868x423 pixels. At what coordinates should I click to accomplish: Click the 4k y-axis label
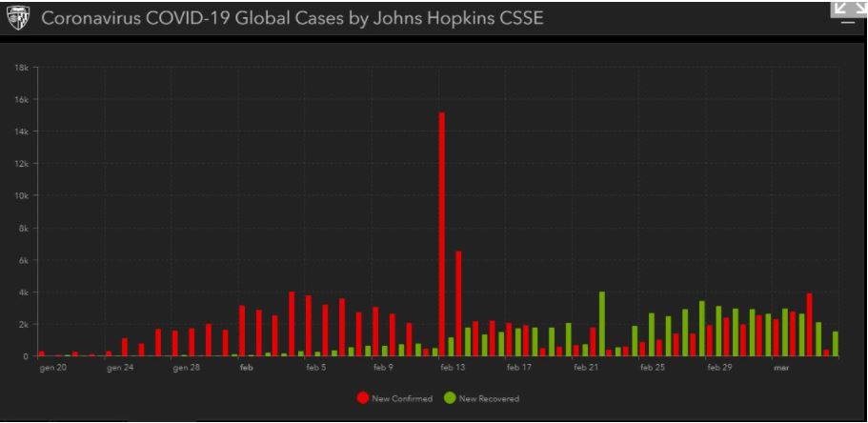coord(24,292)
